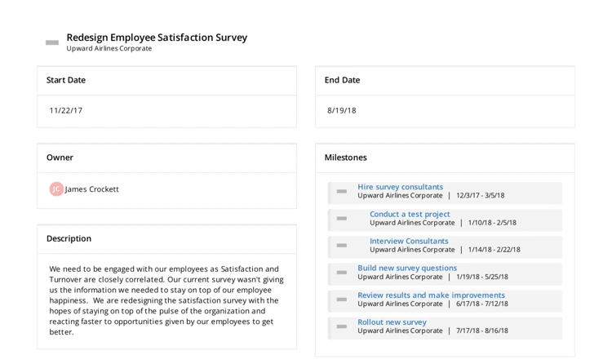The width and height of the screenshot is (612, 364).
Task: Click the project icon beside Redesign Employee Satisfaction Survey
Action: (52, 42)
